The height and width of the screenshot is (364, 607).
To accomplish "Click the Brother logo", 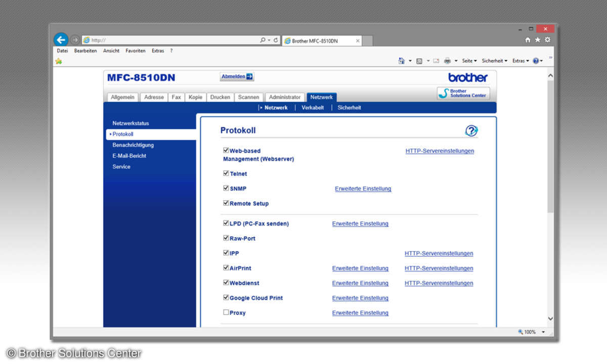I will pos(468,77).
